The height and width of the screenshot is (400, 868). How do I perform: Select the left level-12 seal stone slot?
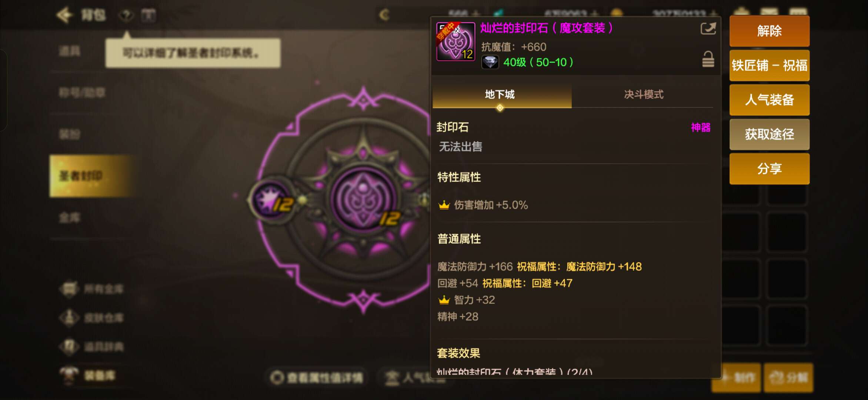click(271, 200)
